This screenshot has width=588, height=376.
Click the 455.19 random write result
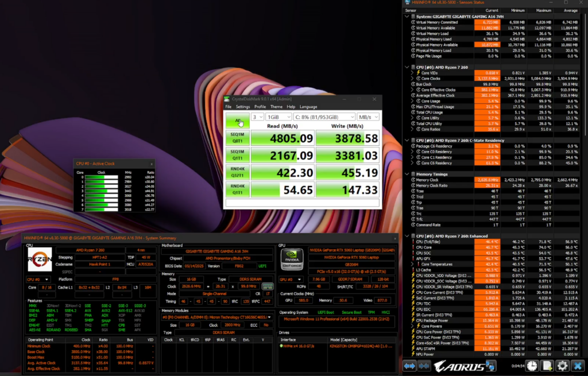pos(347,172)
